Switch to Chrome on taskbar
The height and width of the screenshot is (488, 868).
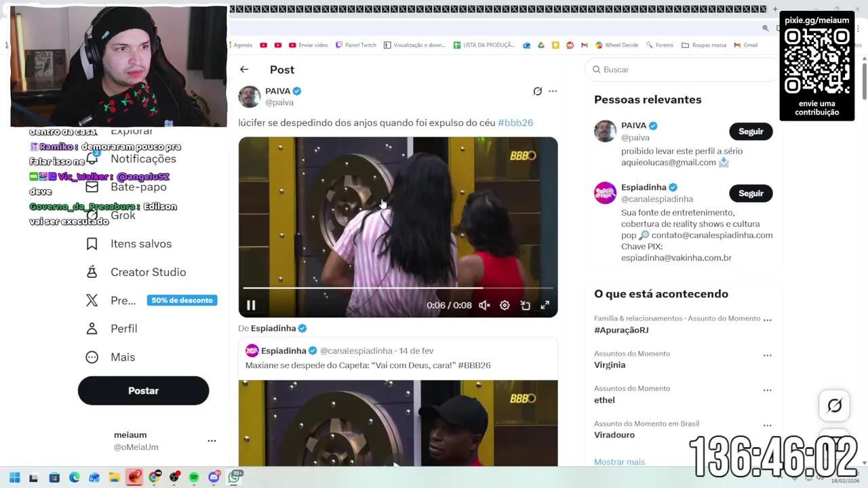(x=154, y=478)
